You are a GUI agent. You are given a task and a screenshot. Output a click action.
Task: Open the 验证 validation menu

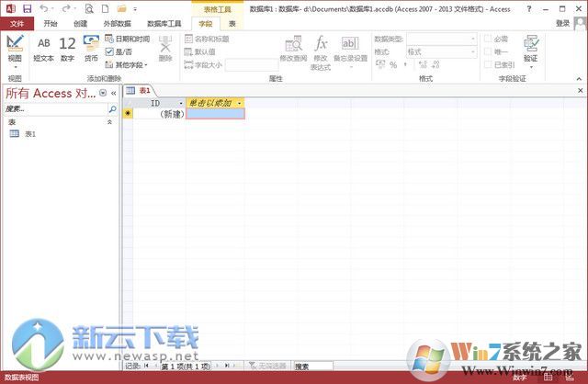(531, 51)
